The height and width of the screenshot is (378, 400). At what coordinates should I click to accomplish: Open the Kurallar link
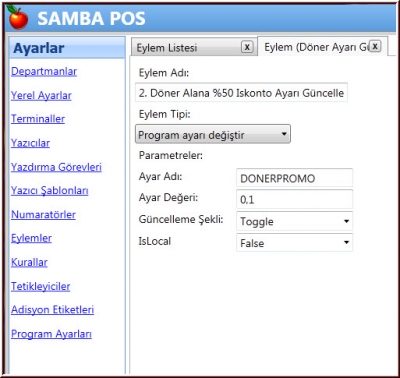[29, 262]
